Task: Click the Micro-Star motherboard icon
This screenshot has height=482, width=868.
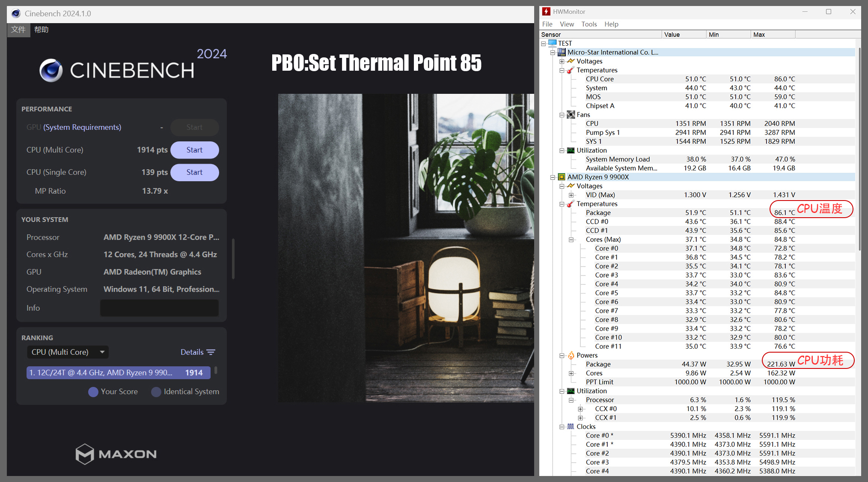Action: pyautogui.click(x=562, y=52)
